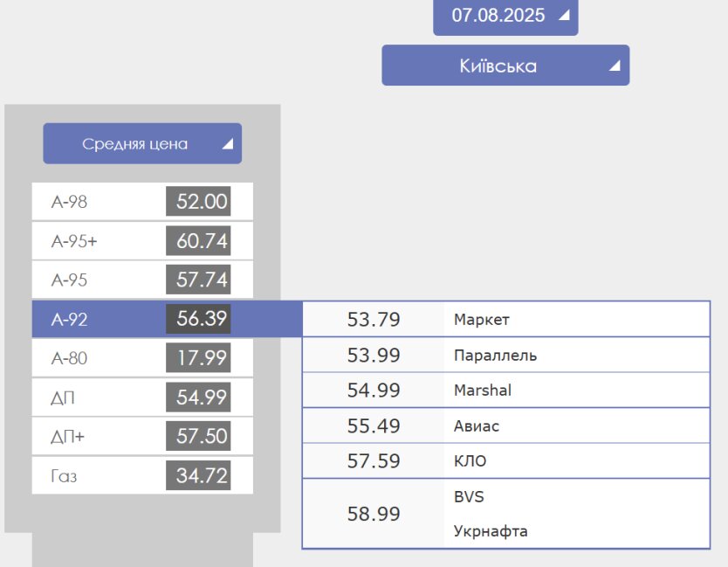Click the Укрнафта station name
The height and width of the screenshot is (567, 728).
tap(491, 531)
